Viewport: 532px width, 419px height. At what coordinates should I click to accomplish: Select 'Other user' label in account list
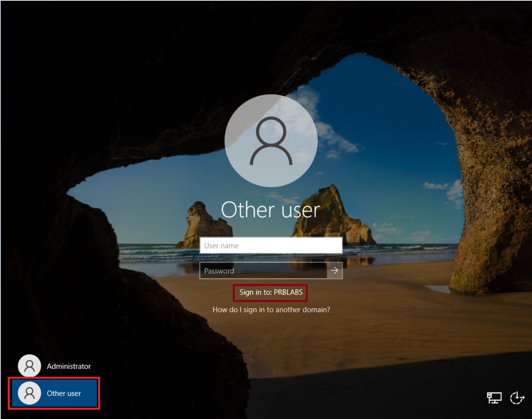[x=64, y=393]
